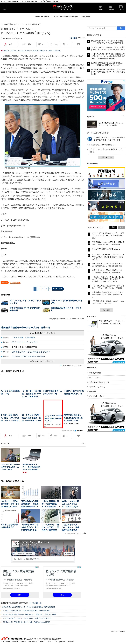Select the 週間 ranking tab
Image resolution: width=126 pixels, height=644 pixels.
(x=121, y=227)
